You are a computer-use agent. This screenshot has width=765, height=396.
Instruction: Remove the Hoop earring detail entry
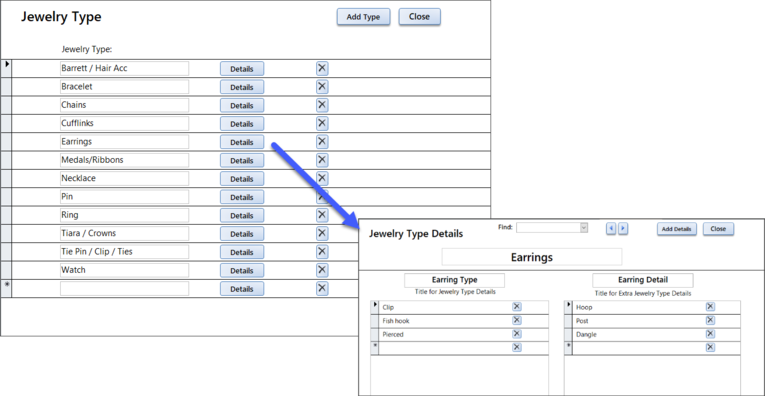710,307
